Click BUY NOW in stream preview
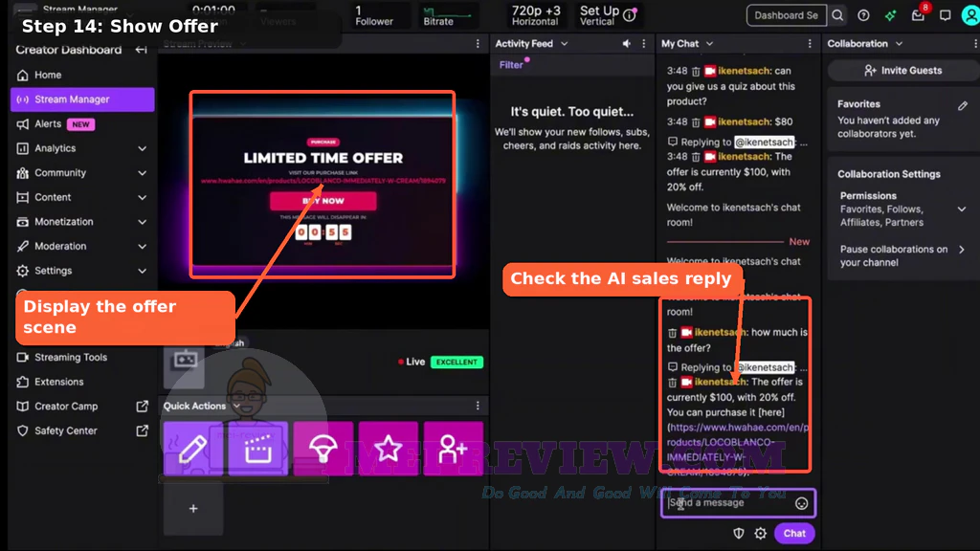Image resolution: width=980 pixels, height=551 pixels. [323, 201]
